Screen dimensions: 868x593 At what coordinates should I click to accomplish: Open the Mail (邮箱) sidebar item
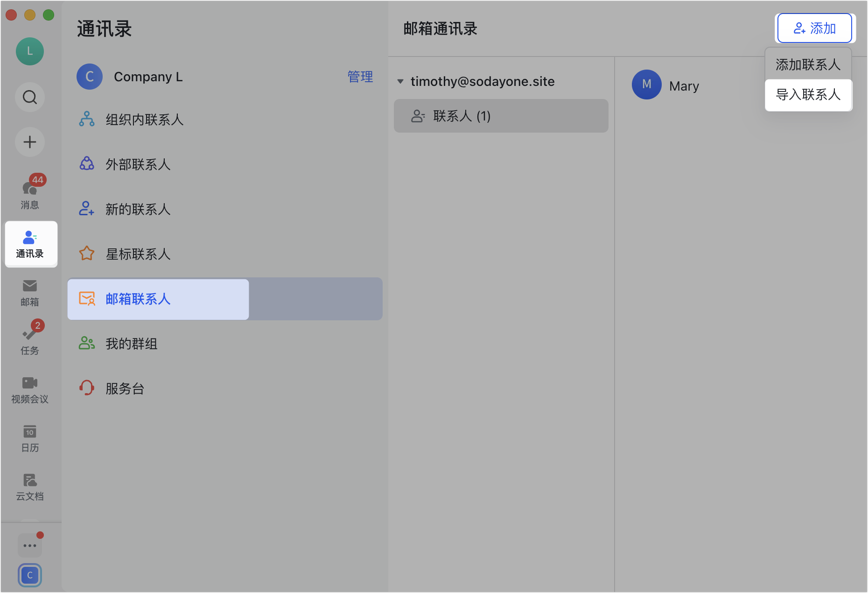(x=30, y=293)
